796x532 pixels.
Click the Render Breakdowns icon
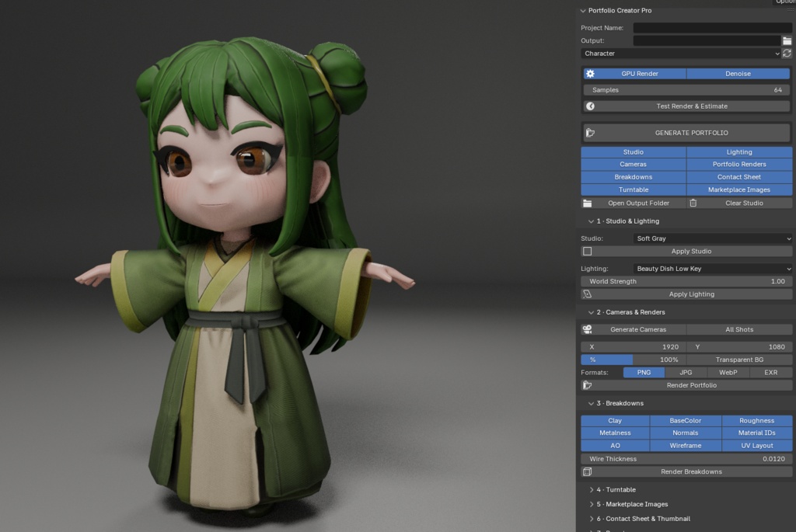[x=588, y=471]
